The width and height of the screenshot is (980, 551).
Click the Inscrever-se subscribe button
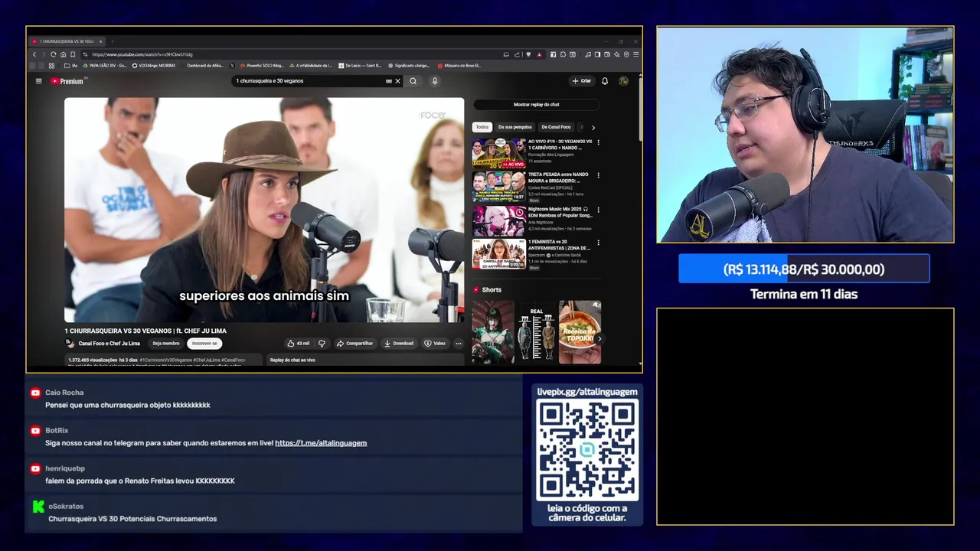[x=204, y=344]
